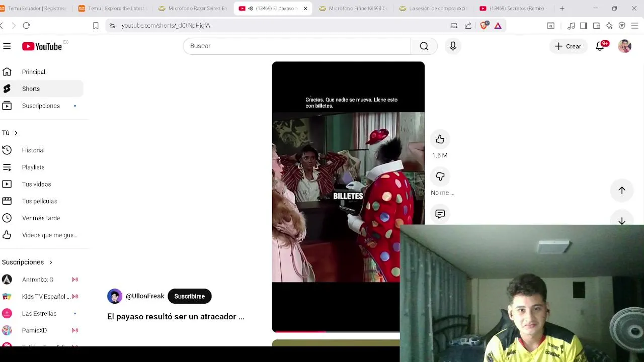Mute the audio on playing YouTube tab
Screen dimensions: 644x362
(x=251, y=9)
